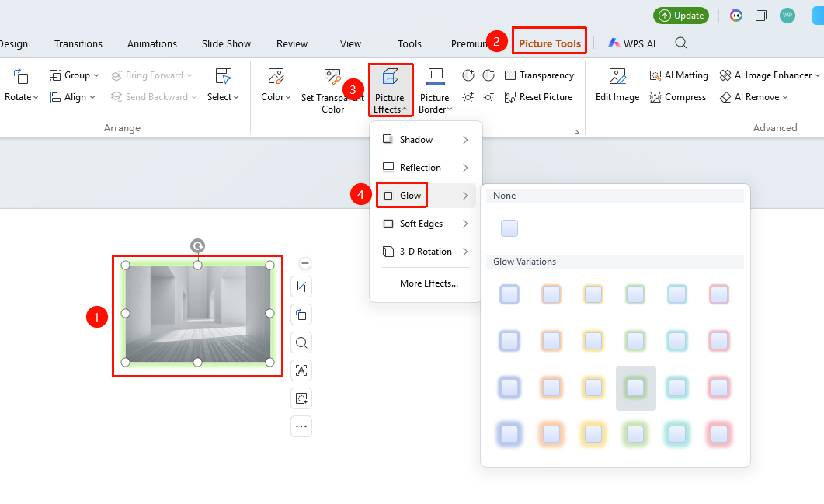Launch AI Matting
The height and width of the screenshot is (504, 824).
point(679,75)
